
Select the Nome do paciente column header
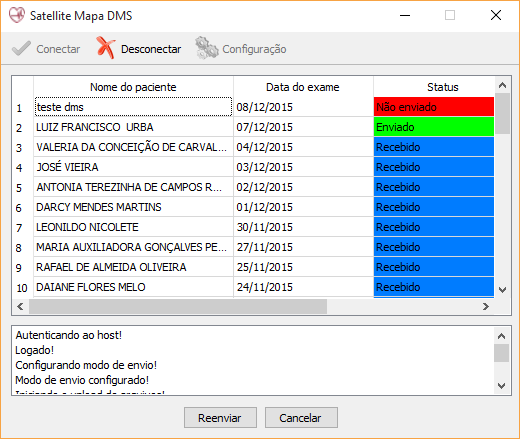(x=133, y=87)
